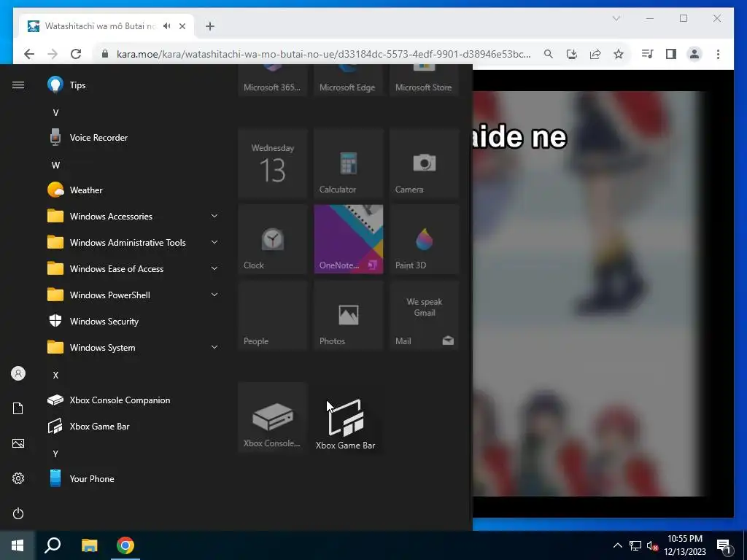The image size is (747, 560).
Task: Open the Microsoft 365 tile
Action: (273, 80)
